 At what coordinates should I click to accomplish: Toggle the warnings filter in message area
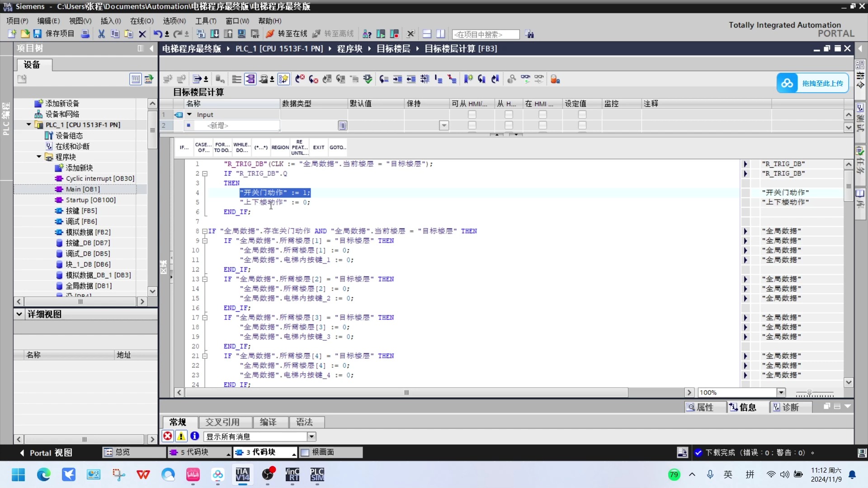coord(181,436)
